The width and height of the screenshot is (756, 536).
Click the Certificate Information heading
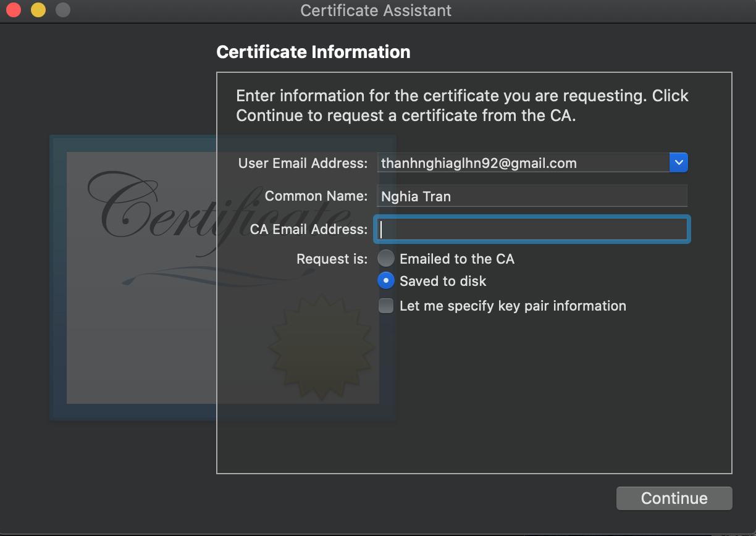[x=313, y=52]
